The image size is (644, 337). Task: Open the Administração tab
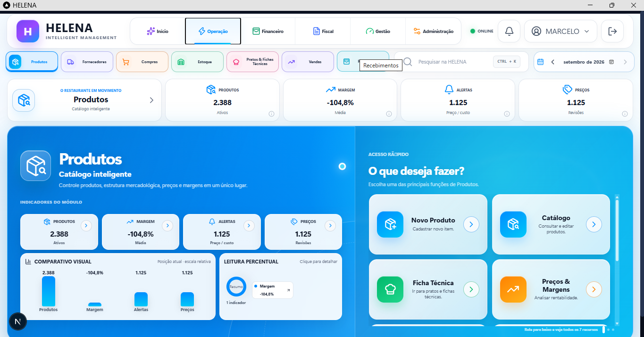(x=433, y=31)
